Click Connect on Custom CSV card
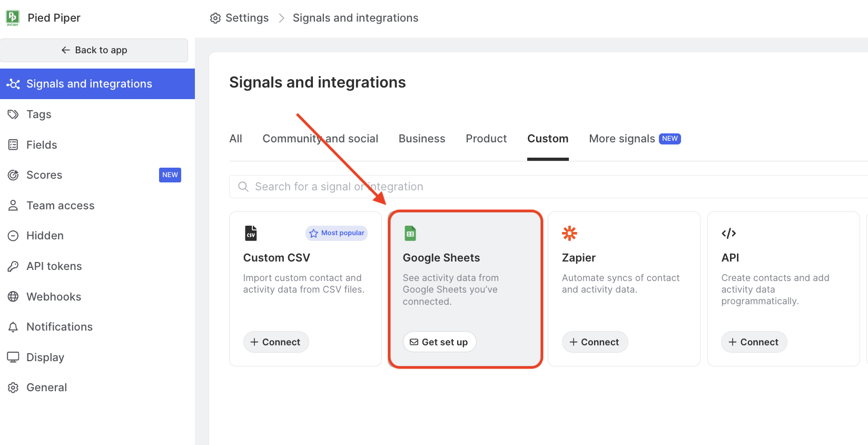Screen dimensions: 868x445 pyautogui.click(x=275, y=342)
